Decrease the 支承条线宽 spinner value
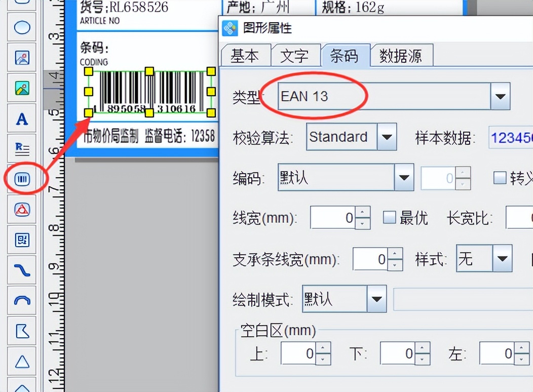This screenshot has width=533, height=392. 395,265
